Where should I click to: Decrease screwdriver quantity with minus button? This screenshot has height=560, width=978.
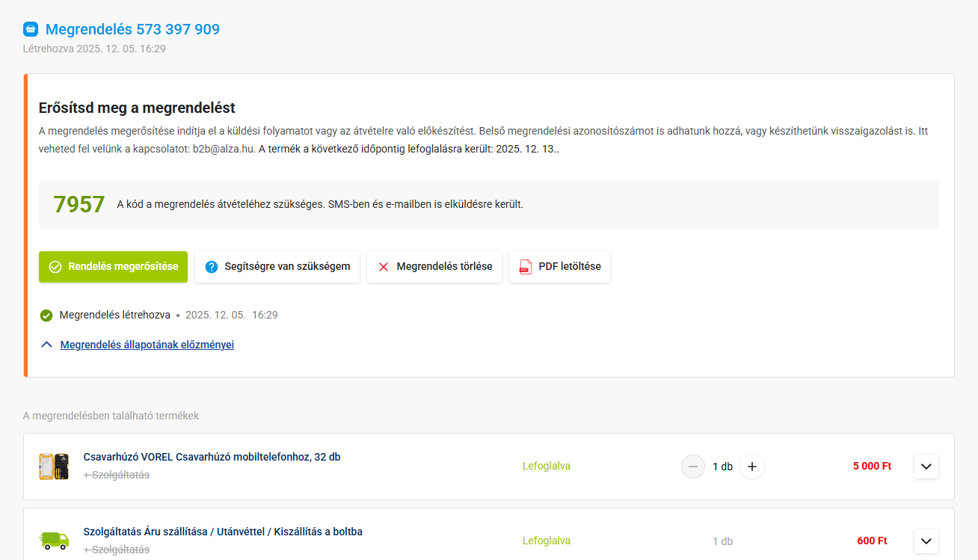(x=693, y=467)
